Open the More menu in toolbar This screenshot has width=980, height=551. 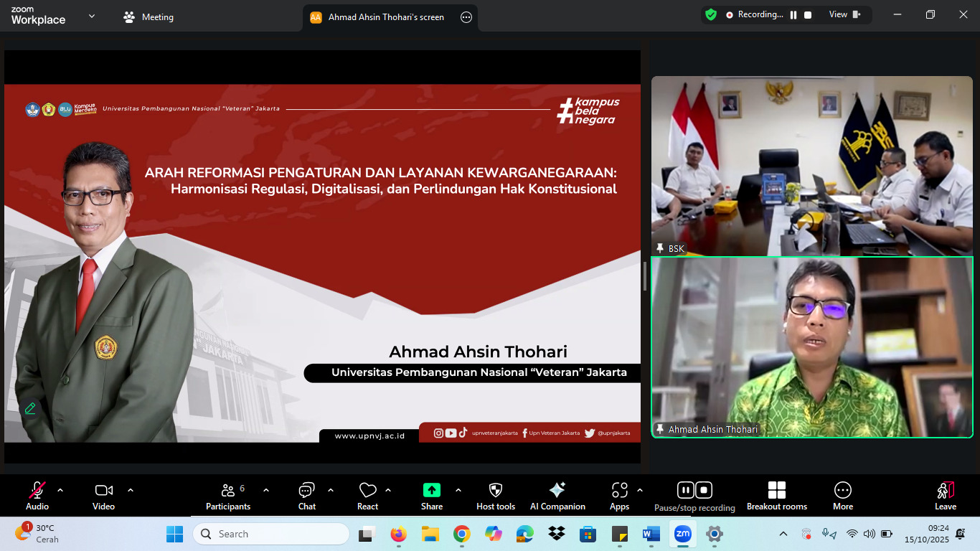(x=843, y=495)
